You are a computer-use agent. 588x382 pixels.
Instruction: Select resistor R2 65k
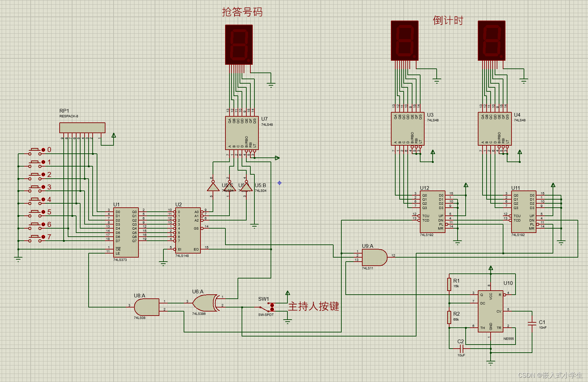449,317
